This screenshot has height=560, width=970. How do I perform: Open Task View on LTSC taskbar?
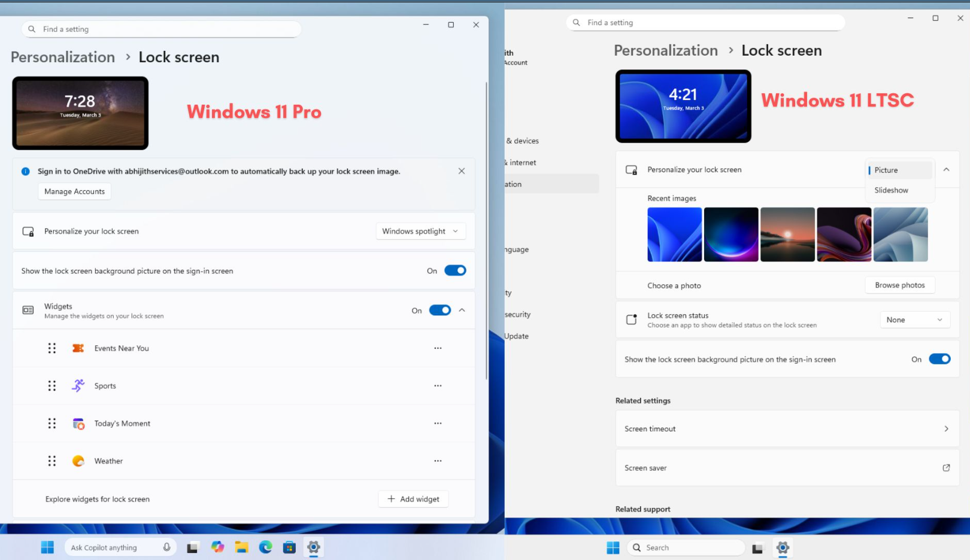[x=758, y=547]
